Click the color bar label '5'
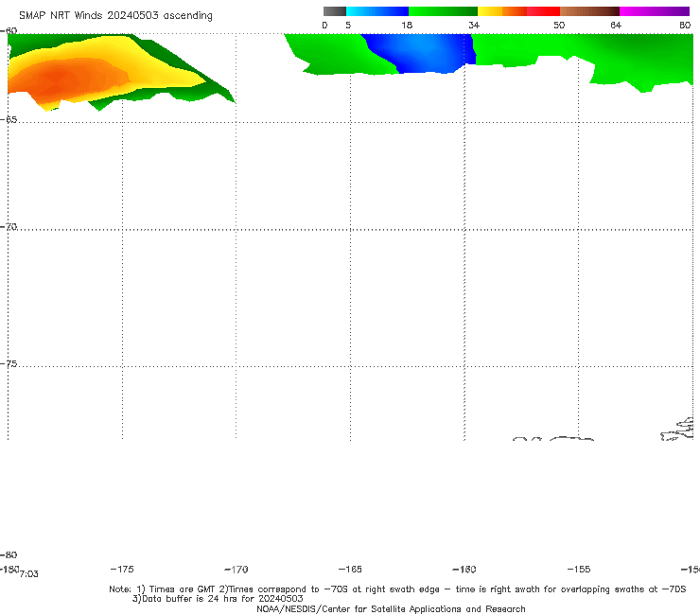This screenshot has width=700, height=615. (x=348, y=26)
